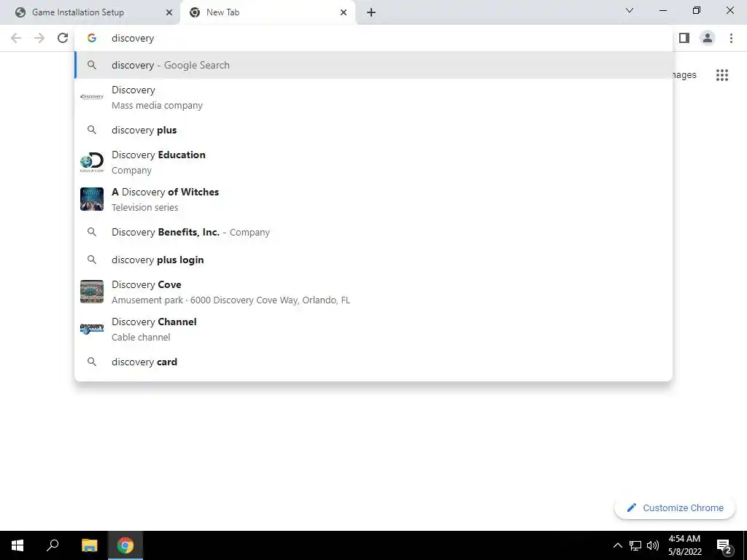
Task: Choose discovery - Google Search suggestion
Action: pyautogui.click(x=373, y=65)
